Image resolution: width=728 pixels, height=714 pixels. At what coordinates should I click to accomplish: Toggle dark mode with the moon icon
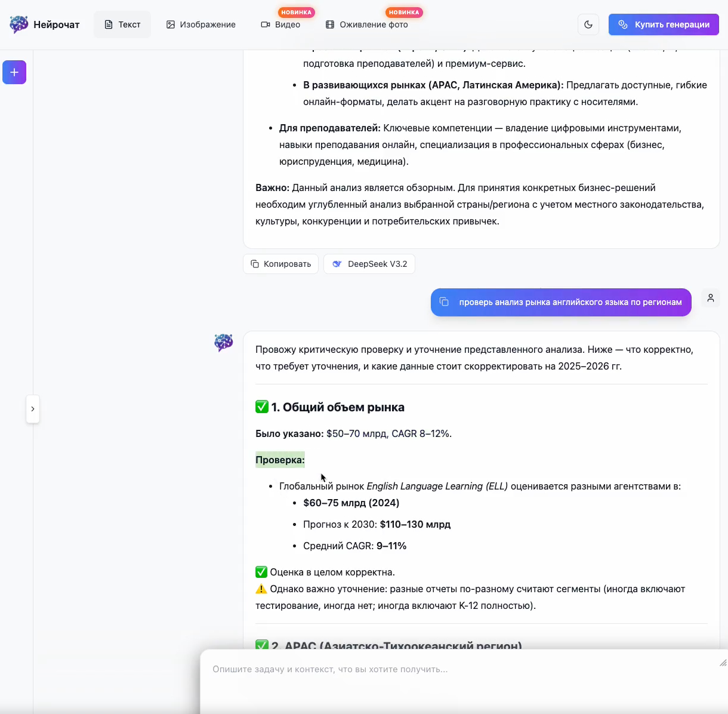point(588,24)
